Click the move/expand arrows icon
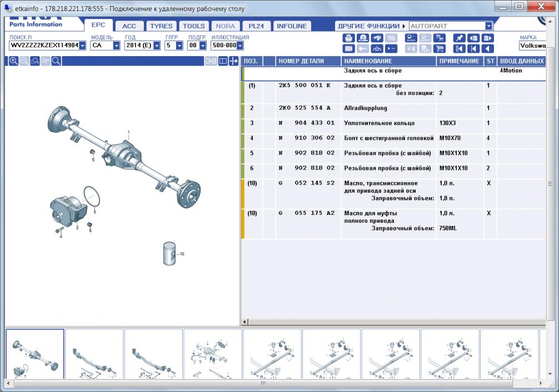The height and width of the screenshot is (392, 559). click(x=233, y=61)
